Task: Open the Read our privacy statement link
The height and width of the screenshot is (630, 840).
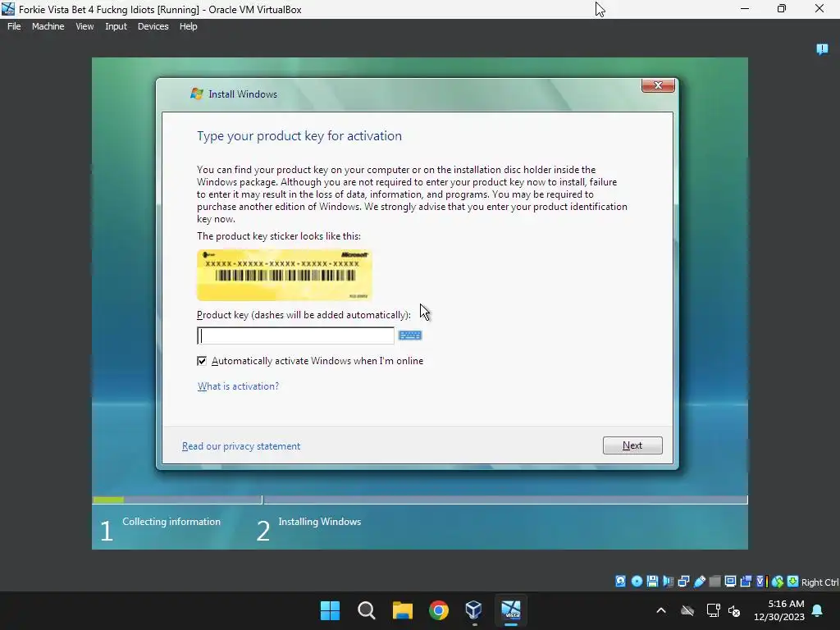Action: coord(241,446)
